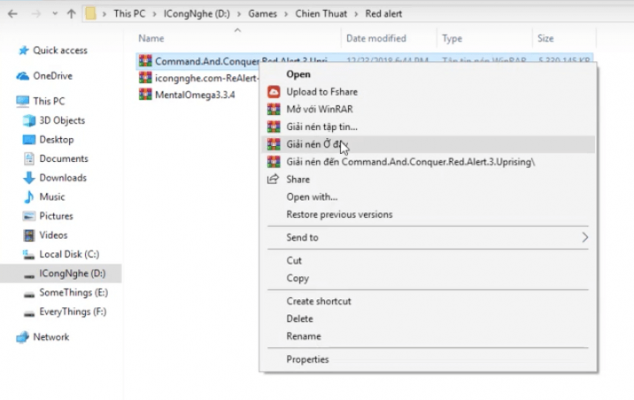The width and height of the screenshot is (634, 400).
Task: Click the Documents page icon
Action: pyautogui.click(x=29, y=158)
